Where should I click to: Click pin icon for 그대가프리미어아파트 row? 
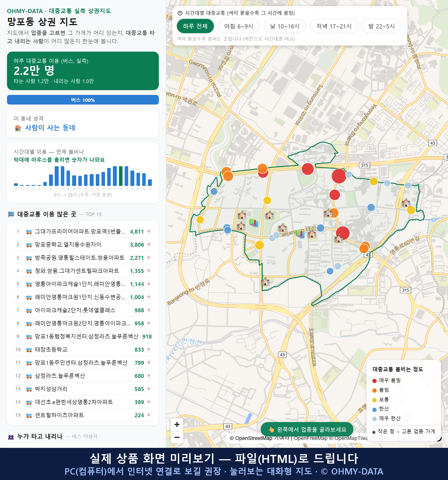(x=149, y=232)
